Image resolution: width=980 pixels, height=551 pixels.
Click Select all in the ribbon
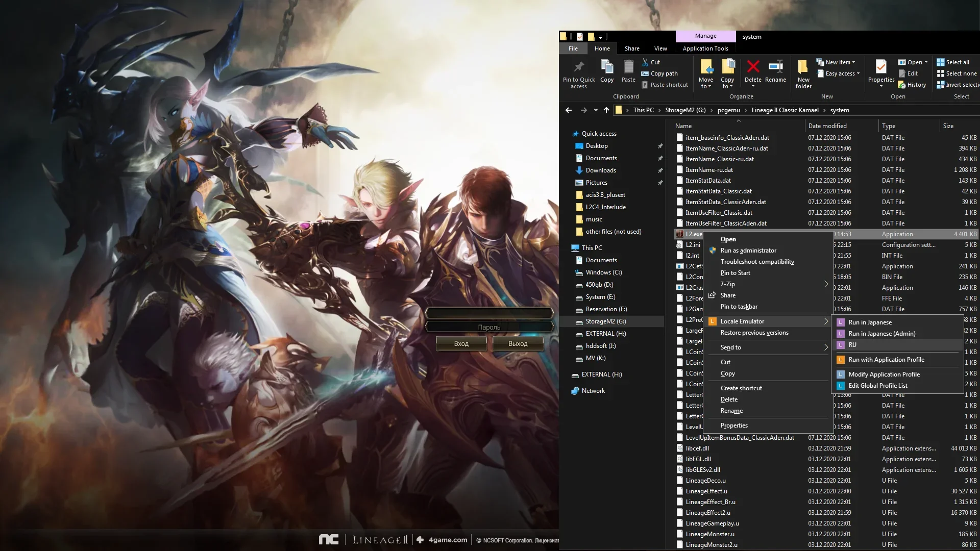point(953,62)
